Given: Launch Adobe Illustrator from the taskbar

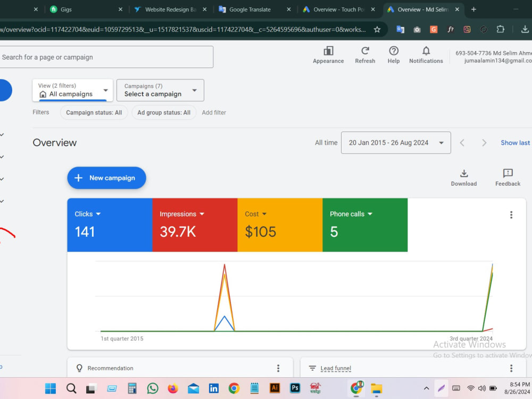Looking at the screenshot, I should coord(275,388).
